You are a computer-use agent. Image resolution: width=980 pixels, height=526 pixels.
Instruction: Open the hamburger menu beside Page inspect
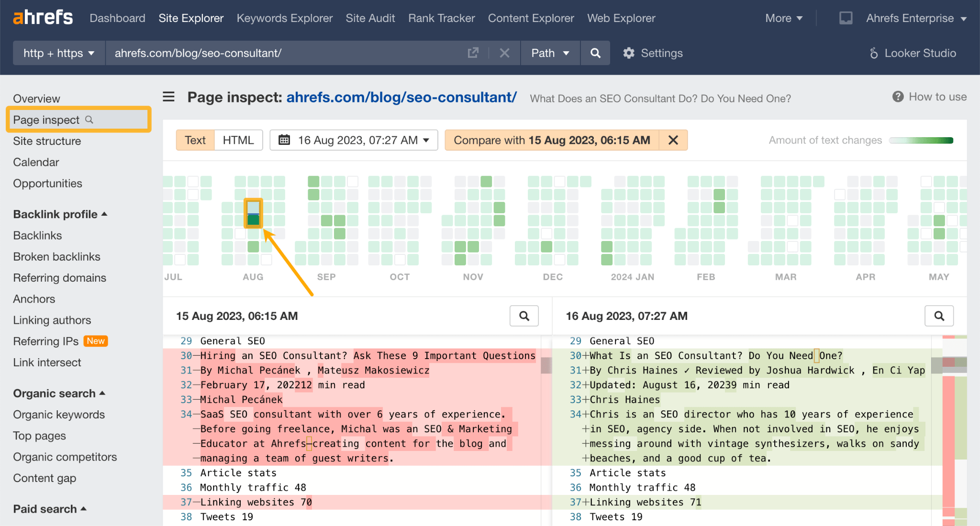point(168,97)
